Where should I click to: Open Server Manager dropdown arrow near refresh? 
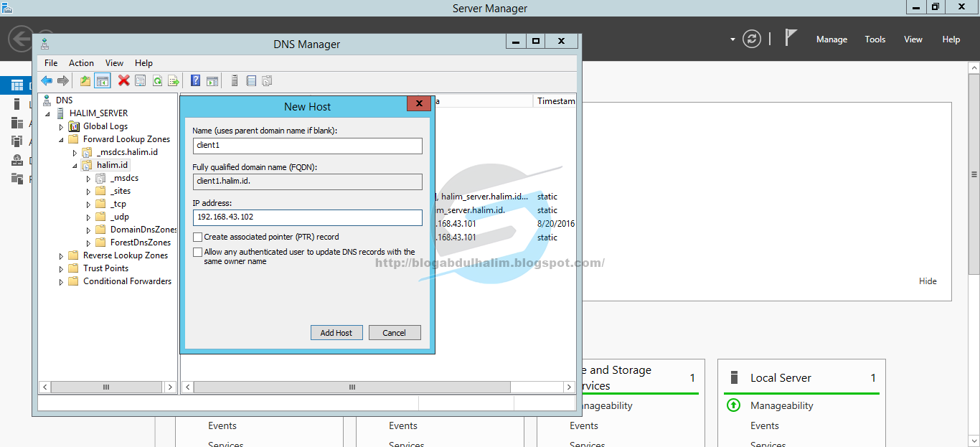click(732, 39)
